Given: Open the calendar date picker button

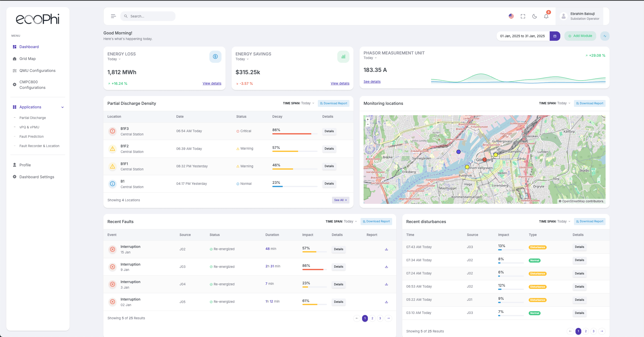Looking at the screenshot, I should click(x=555, y=36).
